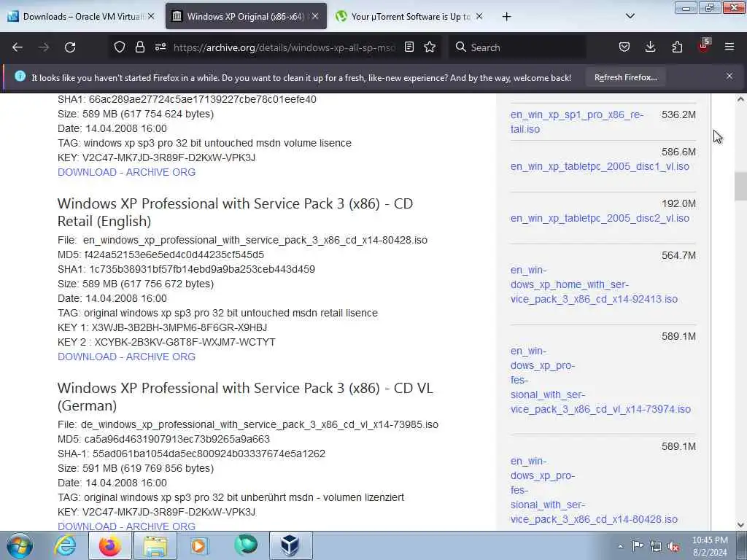
Task: Open the Action Center flag tray icon
Action: 638,545
